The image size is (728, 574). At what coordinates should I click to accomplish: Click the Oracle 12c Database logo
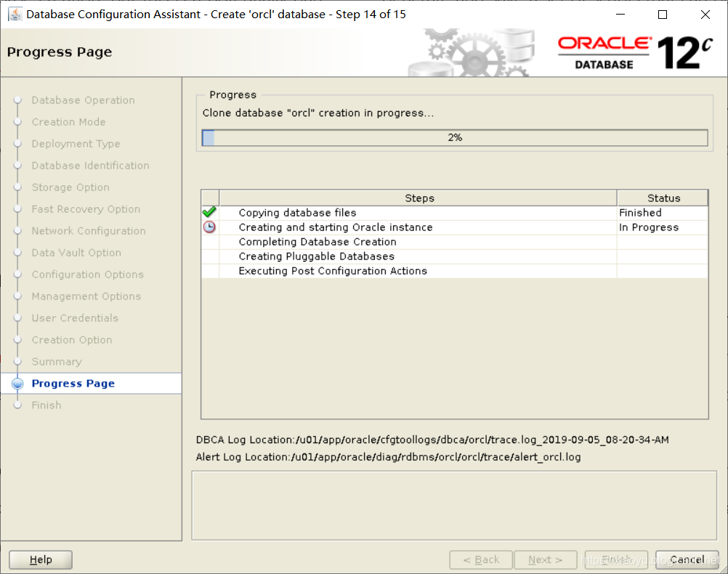tap(635, 52)
